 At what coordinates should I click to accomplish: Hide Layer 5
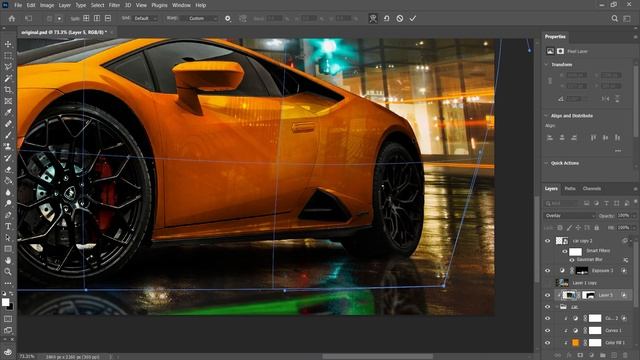coord(548,295)
